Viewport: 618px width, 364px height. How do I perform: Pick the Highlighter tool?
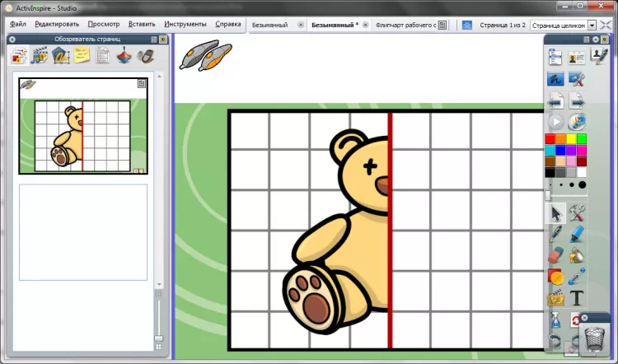click(577, 234)
